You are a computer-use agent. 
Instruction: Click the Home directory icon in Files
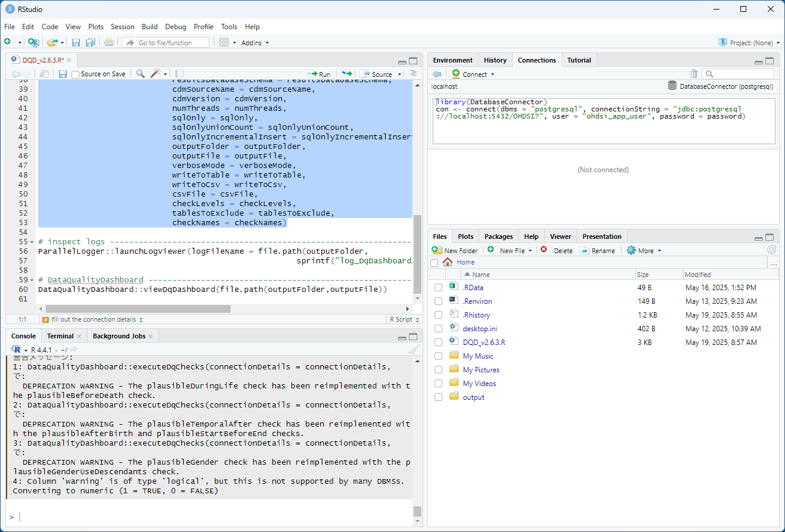coord(448,262)
